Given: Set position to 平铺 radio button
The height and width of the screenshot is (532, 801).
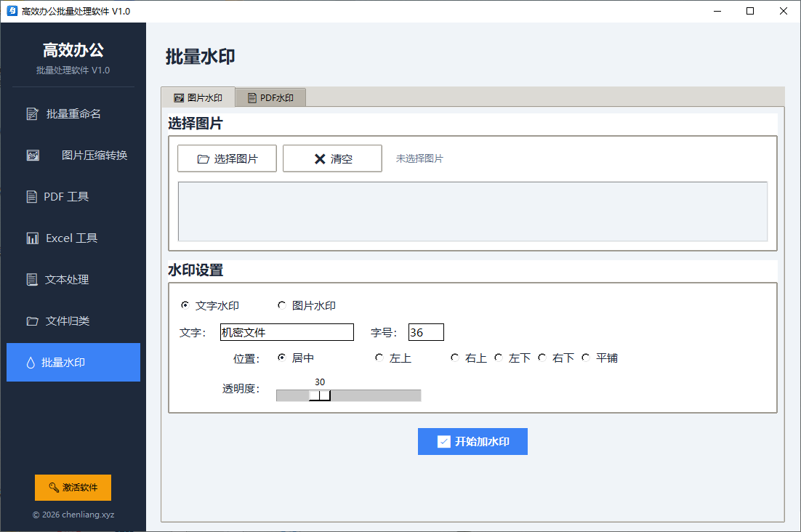Looking at the screenshot, I should point(585,358).
